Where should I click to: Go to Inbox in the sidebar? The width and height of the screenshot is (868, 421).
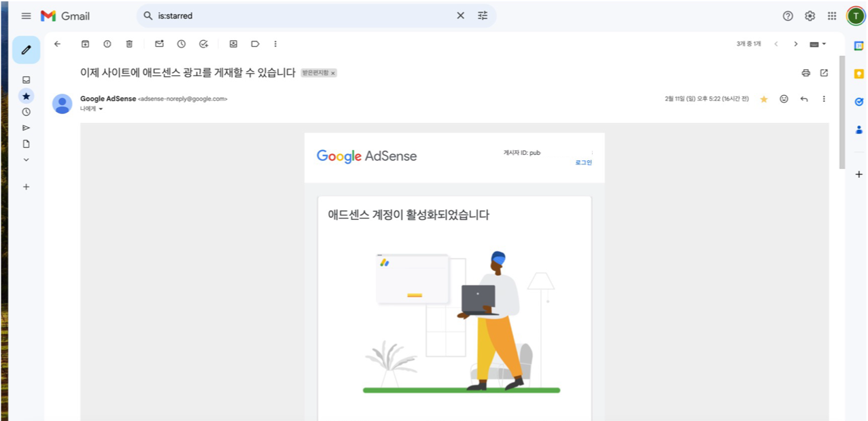pos(26,79)
